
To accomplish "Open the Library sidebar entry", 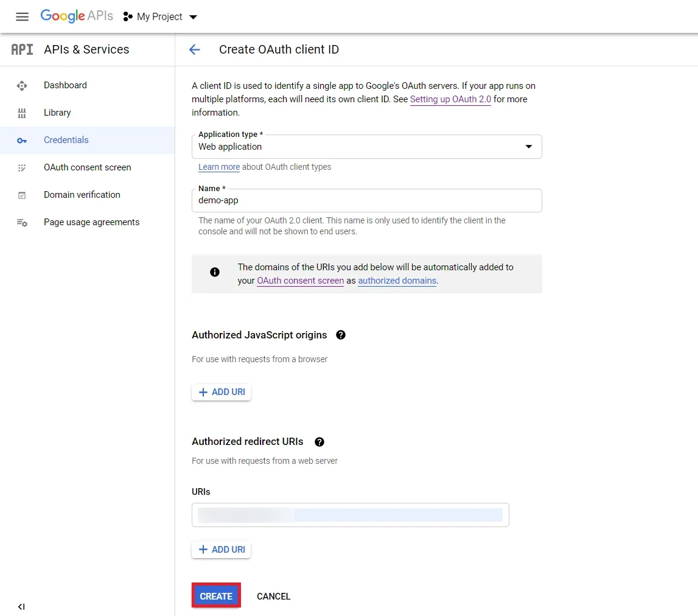I will point(57,113).
